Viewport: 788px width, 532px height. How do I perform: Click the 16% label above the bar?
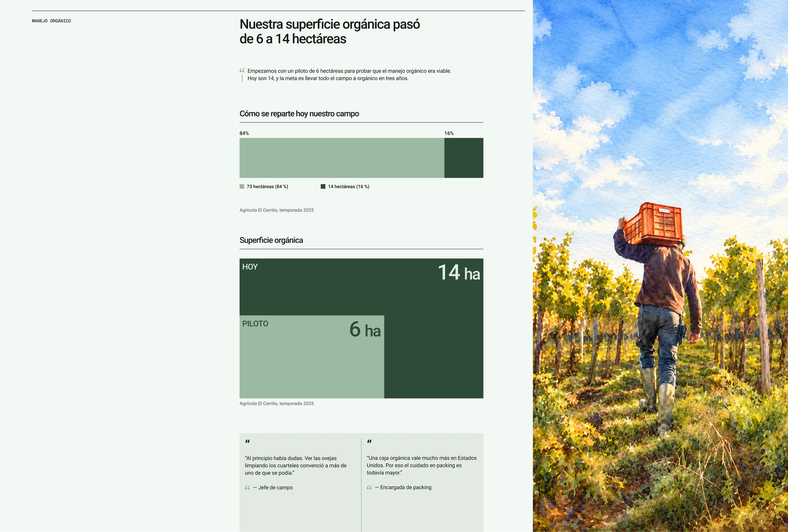point(449,133)
